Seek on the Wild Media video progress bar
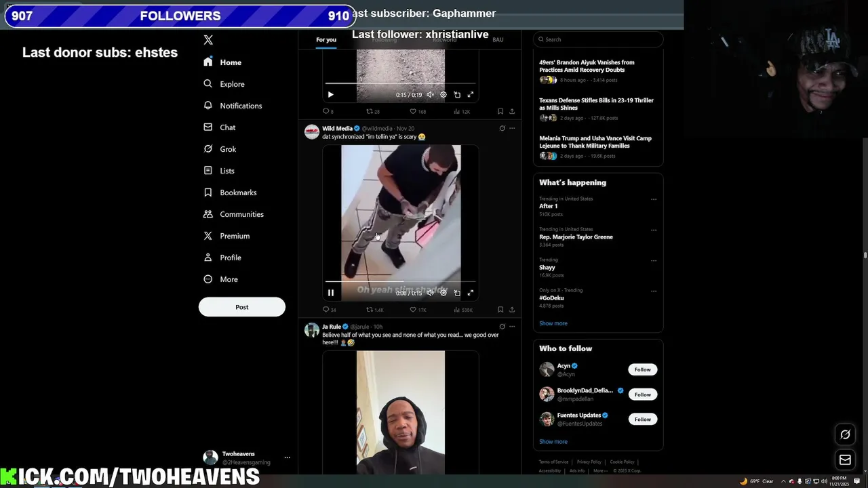This screenshot has width=868, height=488. (x=401, y=281)
